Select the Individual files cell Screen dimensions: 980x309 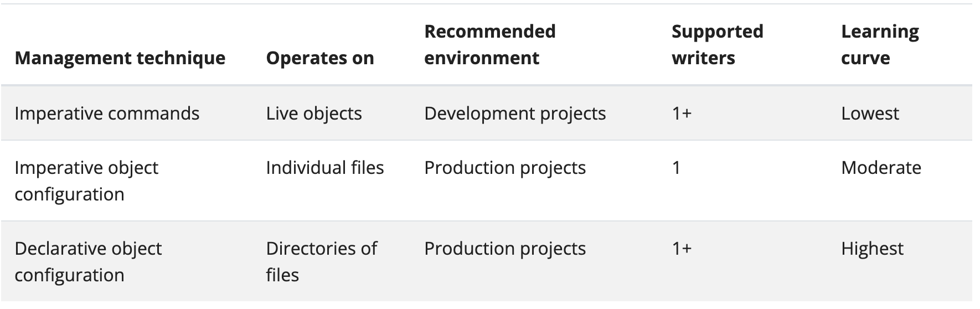(x=324, y=168)
